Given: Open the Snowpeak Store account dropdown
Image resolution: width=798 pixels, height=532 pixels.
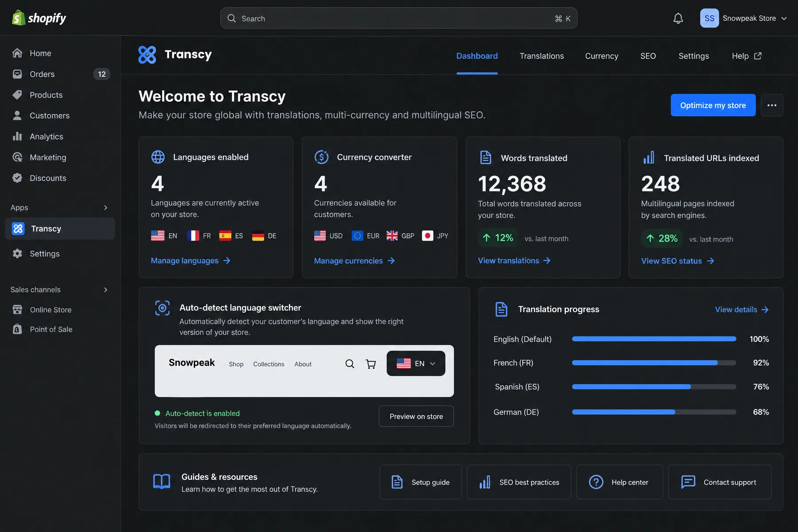Looking at the screenshot, I should 743,18.
